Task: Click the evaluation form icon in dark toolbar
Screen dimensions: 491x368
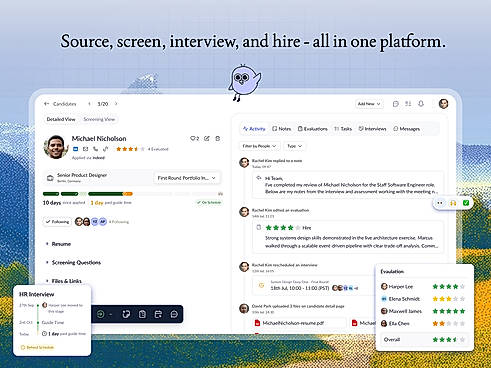Action: click(x=142, y=314)
